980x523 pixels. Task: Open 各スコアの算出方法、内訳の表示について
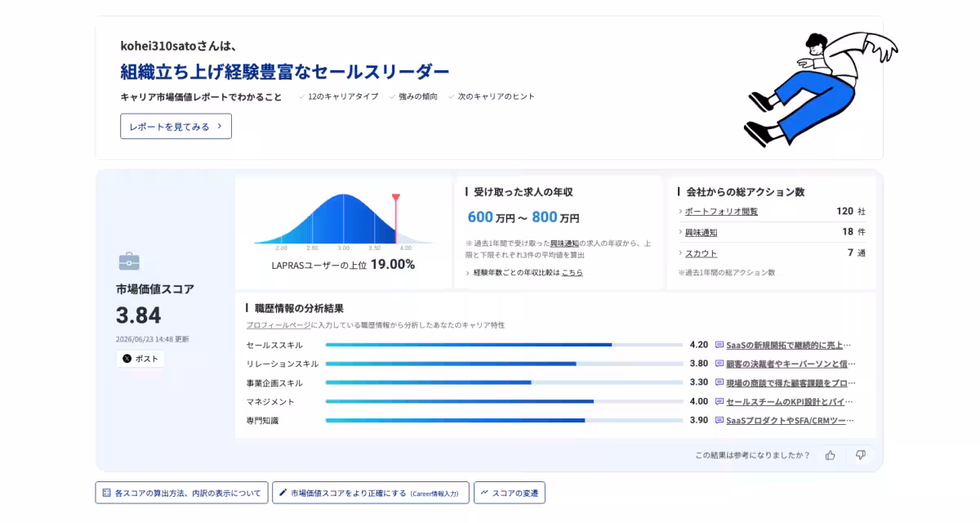[180, 493]
